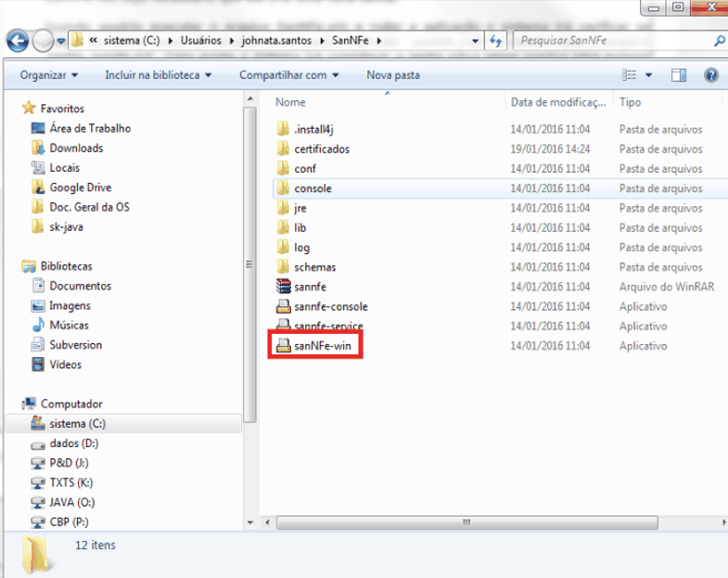Open the Help question mark icon
This screenshot has height=578, width=728.
point(710,75)
